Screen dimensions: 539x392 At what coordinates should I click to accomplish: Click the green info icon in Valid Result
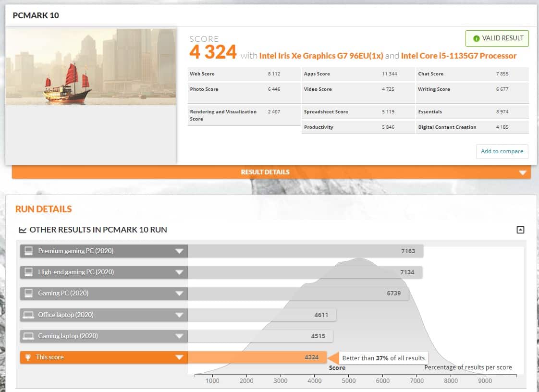(x=476, y=38)
